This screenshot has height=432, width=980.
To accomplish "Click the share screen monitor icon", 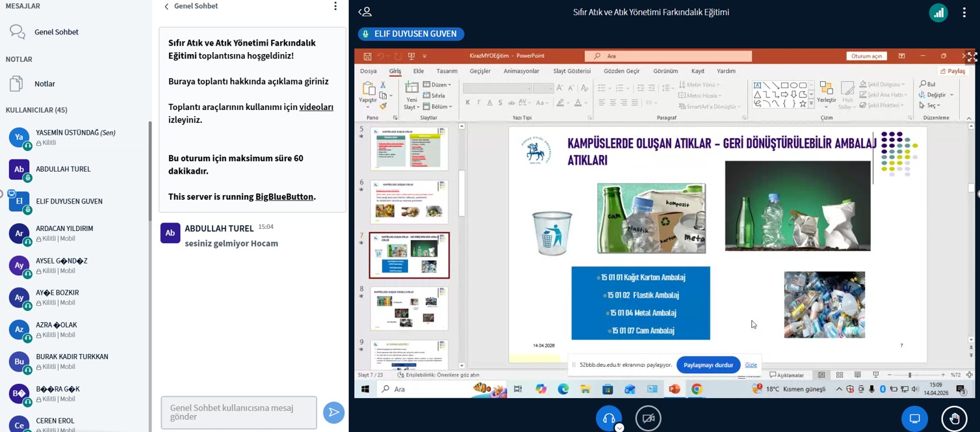I will (914, 418).
